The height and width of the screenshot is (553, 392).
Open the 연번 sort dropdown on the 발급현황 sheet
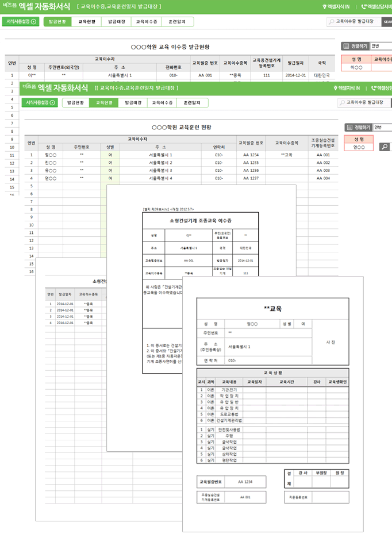[381, 46]
